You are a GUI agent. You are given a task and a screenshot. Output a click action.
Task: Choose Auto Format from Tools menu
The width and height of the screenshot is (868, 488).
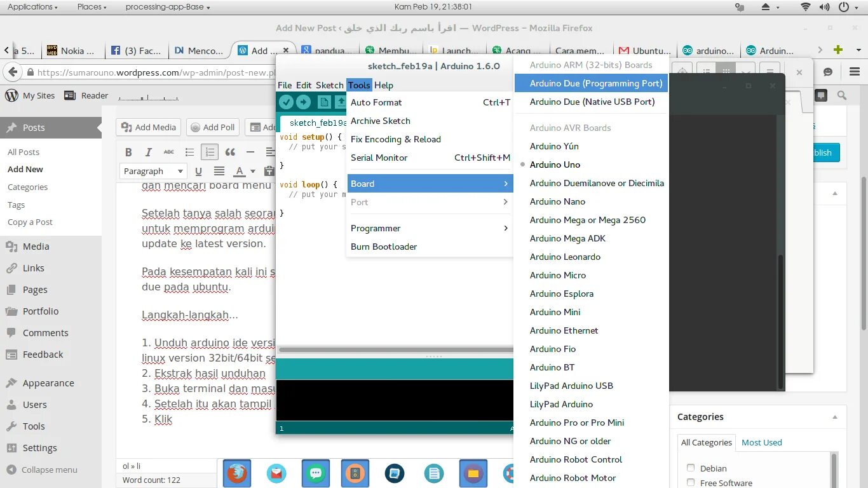(430, 102)
